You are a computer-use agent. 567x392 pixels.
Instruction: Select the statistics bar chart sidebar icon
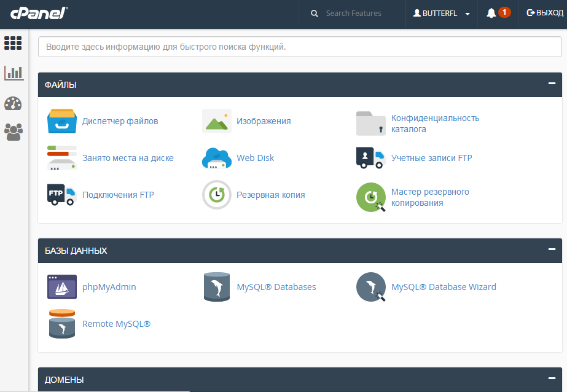tap(14, 73)
